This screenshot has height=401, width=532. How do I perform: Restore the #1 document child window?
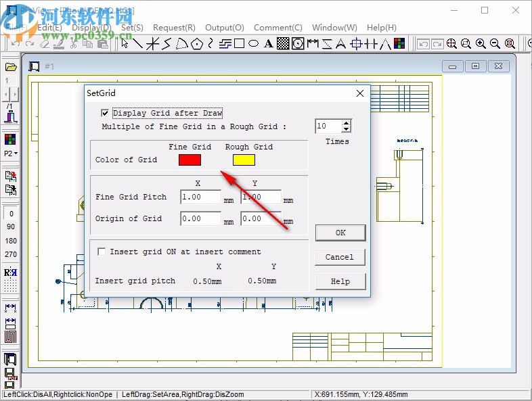(x=475, y=66)
